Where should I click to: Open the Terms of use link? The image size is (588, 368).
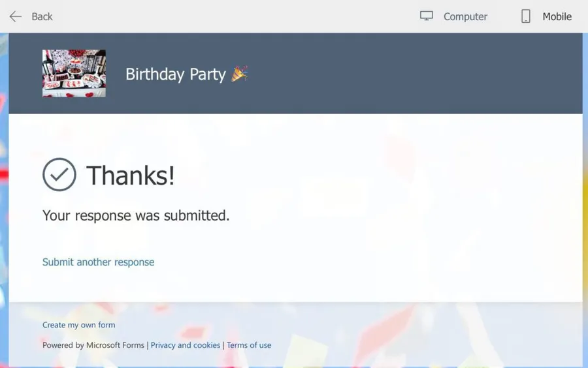pos(249,345)
